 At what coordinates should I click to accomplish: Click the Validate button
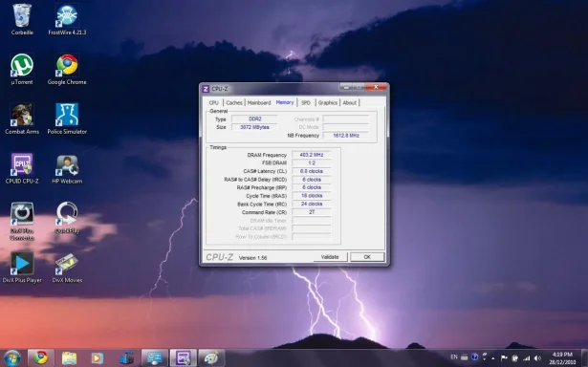click(x=330, y=257)
